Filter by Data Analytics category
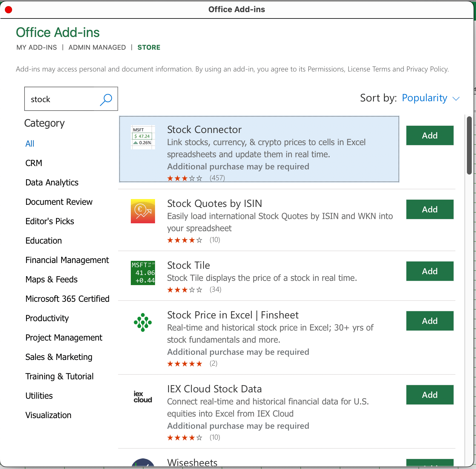 tap(52, 182)
